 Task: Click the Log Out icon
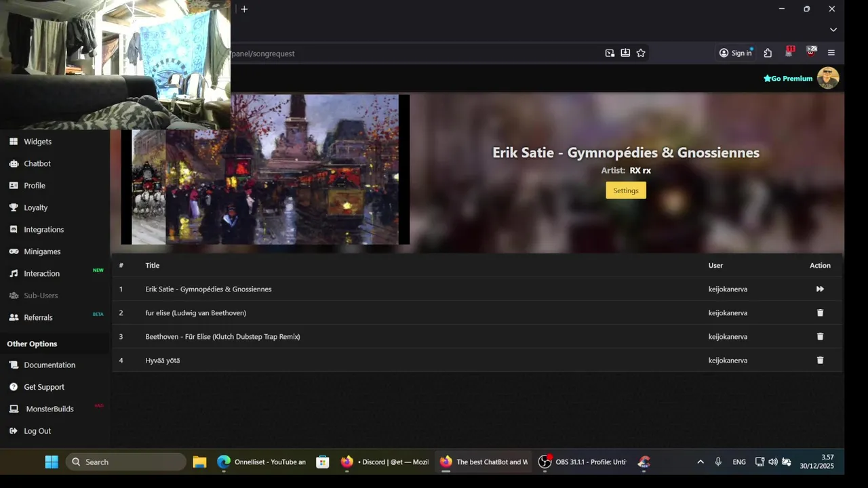[14, 431]
